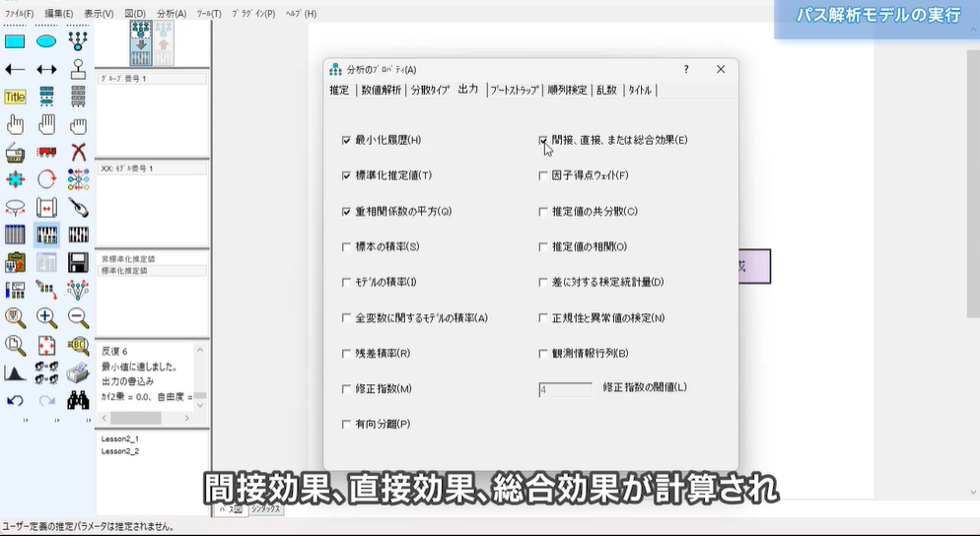
Task: Switch to the 推定 tab
Action: [339, 90]
